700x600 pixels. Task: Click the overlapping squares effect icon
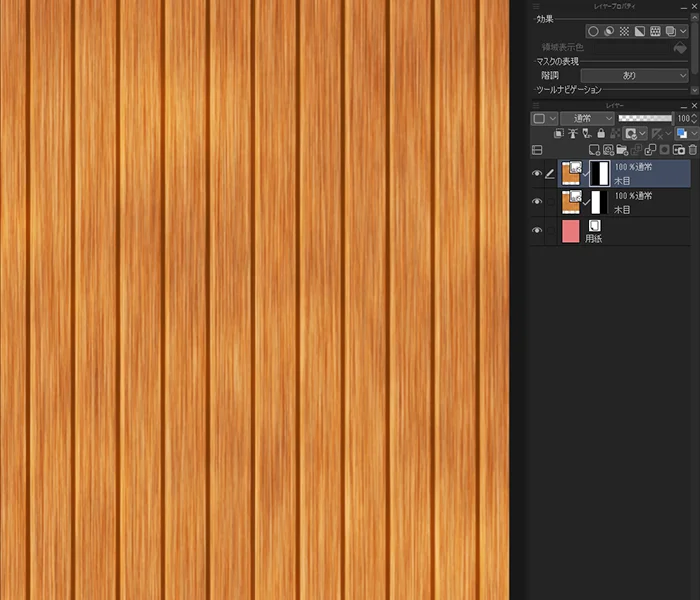(x=671, y=31)
